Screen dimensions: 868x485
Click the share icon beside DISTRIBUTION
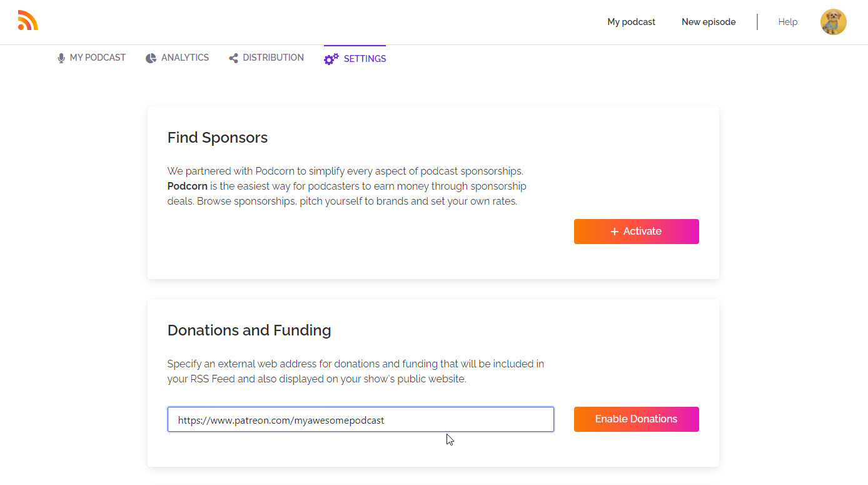pyautogui.click(x=233, y=57)
